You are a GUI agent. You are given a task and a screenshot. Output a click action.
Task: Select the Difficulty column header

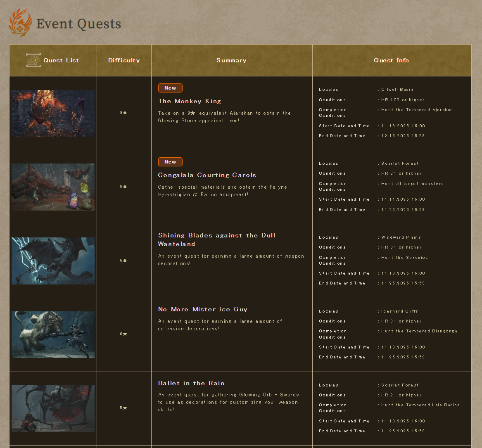124,60
